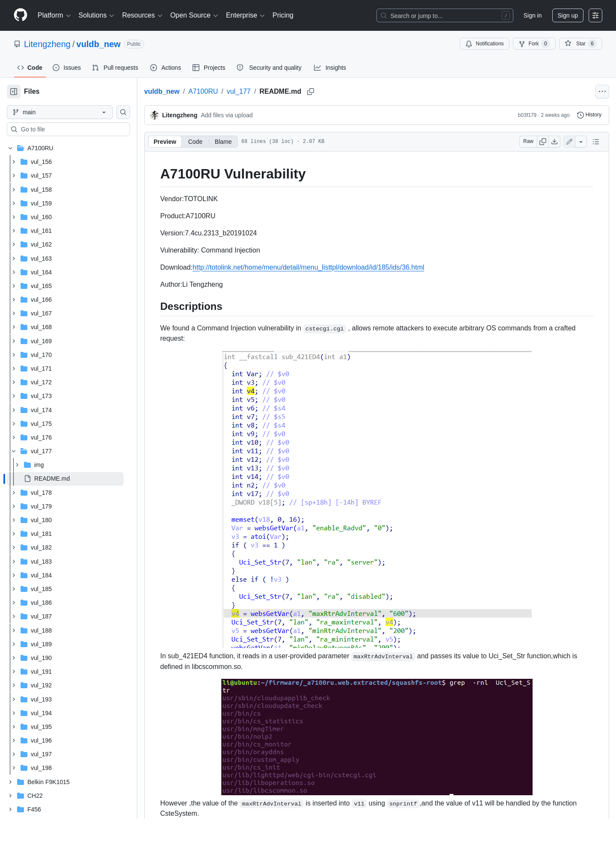The height and width of the screenshot is (856, 616).
Task: Switch to the Blame view
Action: click(x=223, y=142)
